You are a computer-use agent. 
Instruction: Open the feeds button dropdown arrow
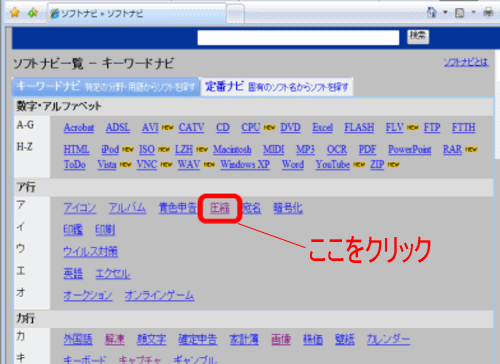pyautogui.click(x=473, y=13)
